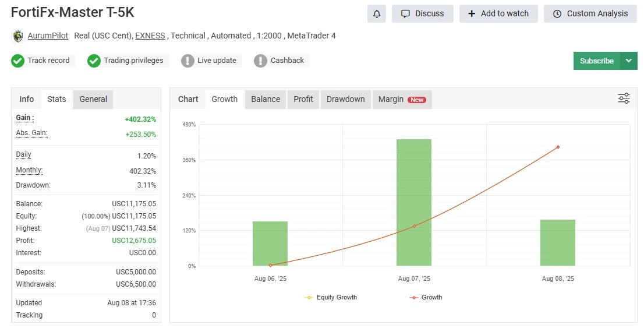Click the Trading privileges checkmark icon
Image resolution: width=644 pixels, height=328 pixels.
coord(94,61)
